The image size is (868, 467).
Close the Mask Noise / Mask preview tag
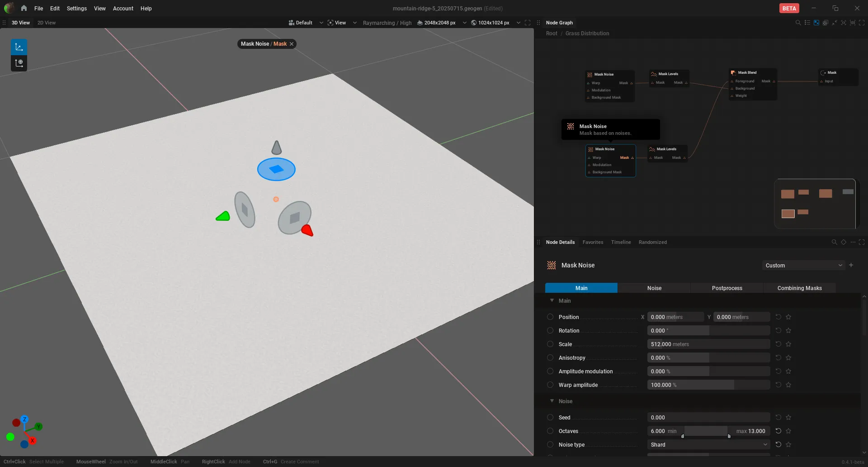[292, 44]
